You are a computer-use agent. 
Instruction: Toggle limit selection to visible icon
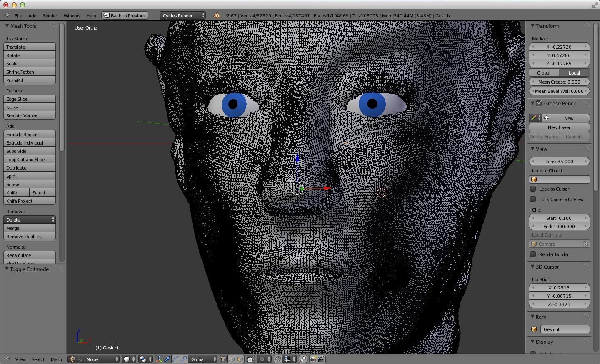(x=250, y=359)
